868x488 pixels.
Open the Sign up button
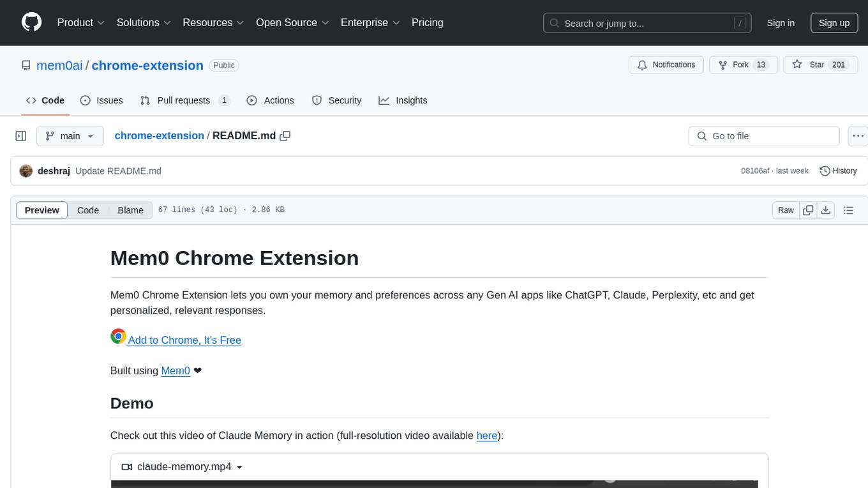click(834, 23)
